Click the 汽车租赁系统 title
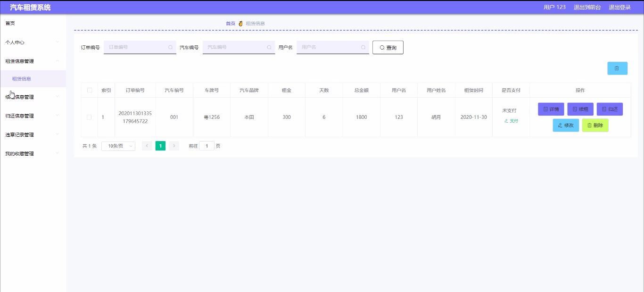 pyautogui.click(x=31, y=8)
